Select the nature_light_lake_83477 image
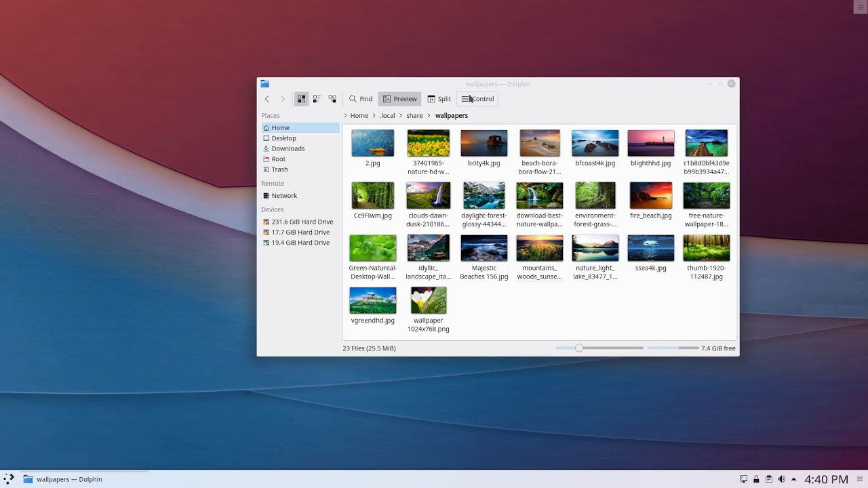Image resolution: width=868 pixels, height=488 pixels. point(595,248)
